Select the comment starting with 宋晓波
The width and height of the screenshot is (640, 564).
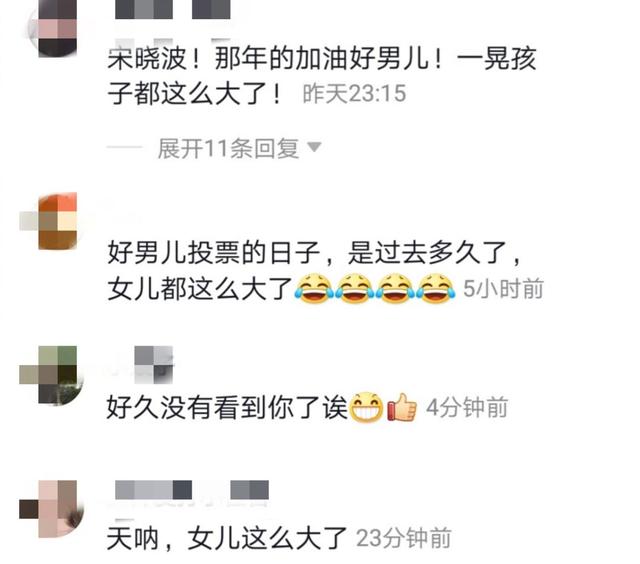322,75
